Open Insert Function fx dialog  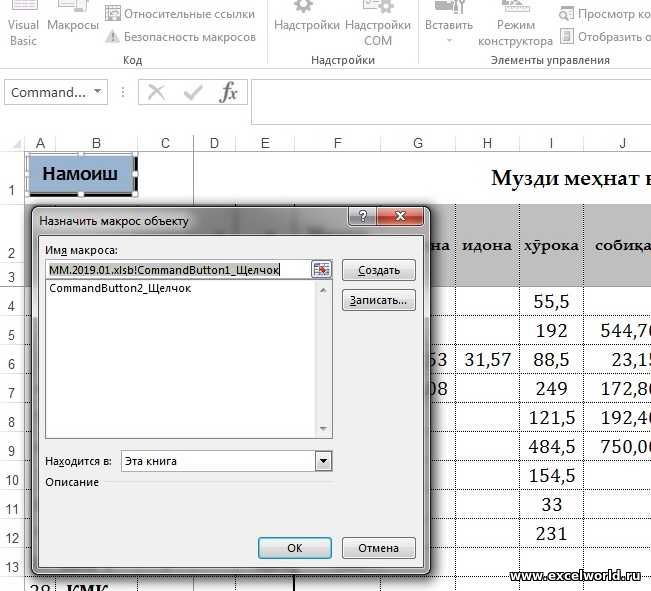(x=228, y=92)
